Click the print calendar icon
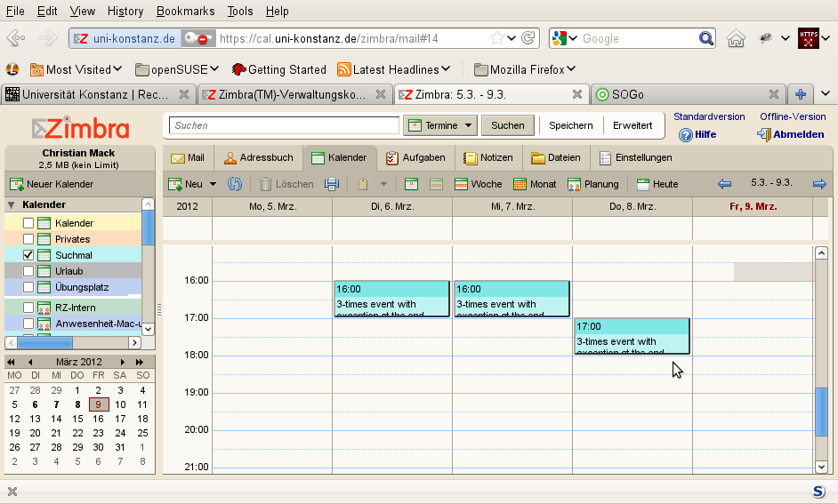The height and width of the screenshot is (504, 838). (x=332, y=184)
